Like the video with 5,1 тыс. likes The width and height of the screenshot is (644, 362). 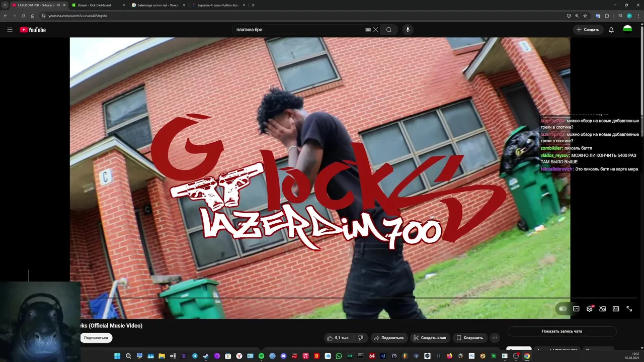[338, 338]
